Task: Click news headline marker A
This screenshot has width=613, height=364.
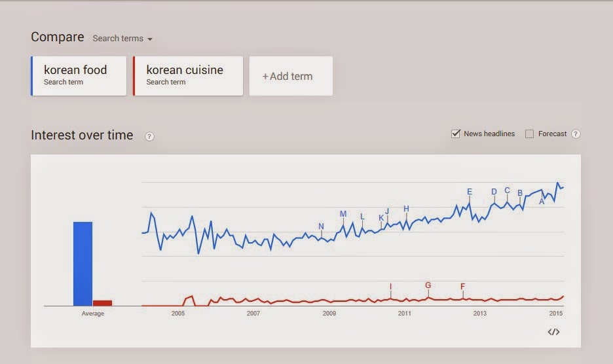Action: [542, 202]
